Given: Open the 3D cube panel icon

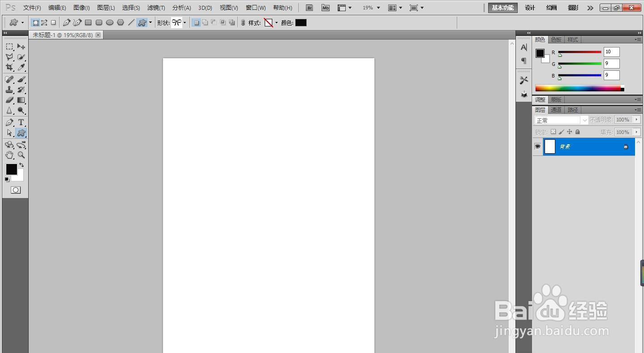Looking at the screenshot, I should [x=524, y=94].
